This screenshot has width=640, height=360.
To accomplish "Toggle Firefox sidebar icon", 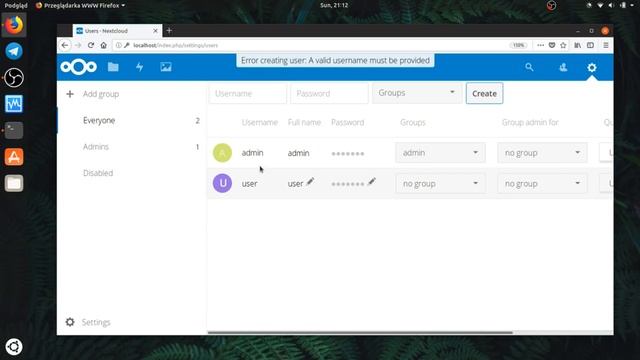I will tap(590, 45).
